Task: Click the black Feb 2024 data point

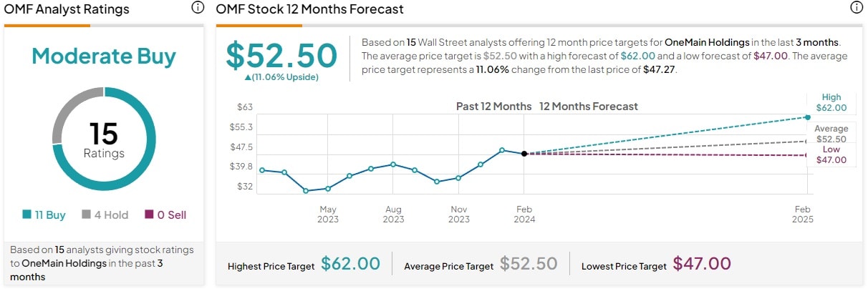Action: pos(524,153)
